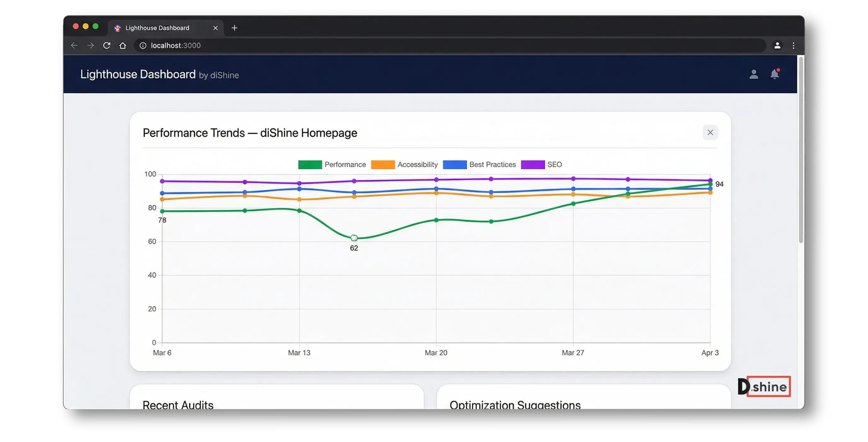Screen dimensions: 868x442
Task: Open site information icon in address bar
Action: (x=143, y=45)
